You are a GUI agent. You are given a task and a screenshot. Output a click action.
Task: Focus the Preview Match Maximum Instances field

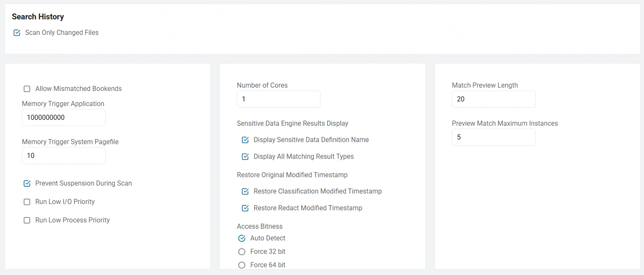tap(493, 137)
